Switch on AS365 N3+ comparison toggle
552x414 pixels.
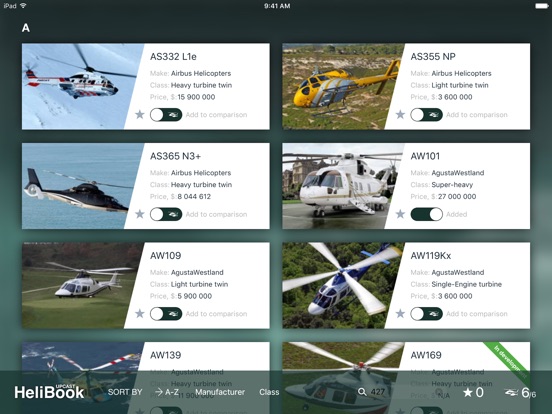pyautogui.click(x=166, y=214)
